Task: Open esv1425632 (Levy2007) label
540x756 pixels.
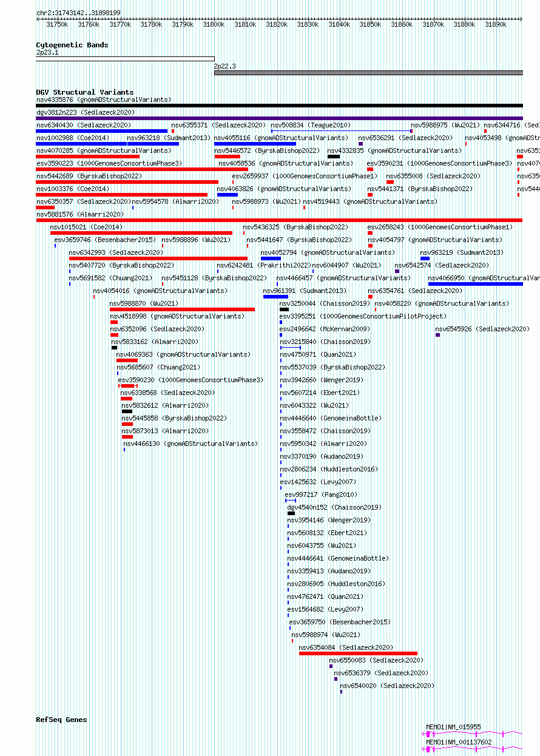Action: pyautogui.click(x=318, y=482)
